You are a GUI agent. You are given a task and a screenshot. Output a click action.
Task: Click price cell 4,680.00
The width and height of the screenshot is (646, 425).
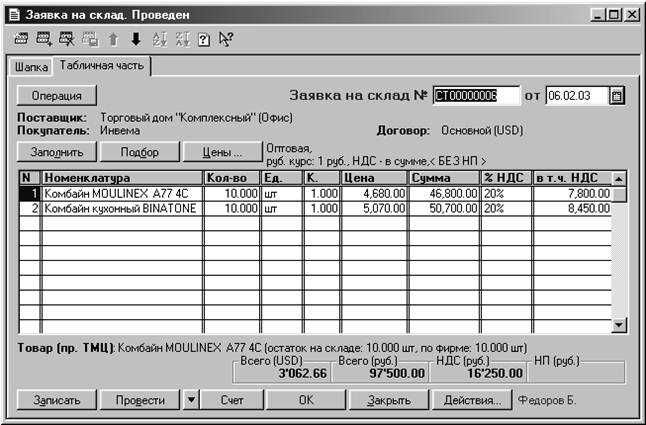(x=374, y=194)
